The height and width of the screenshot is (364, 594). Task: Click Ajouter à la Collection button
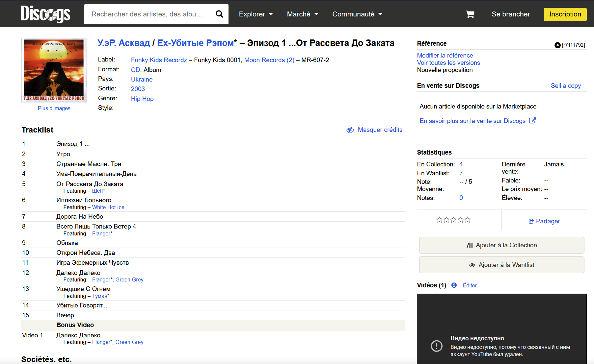501,245
